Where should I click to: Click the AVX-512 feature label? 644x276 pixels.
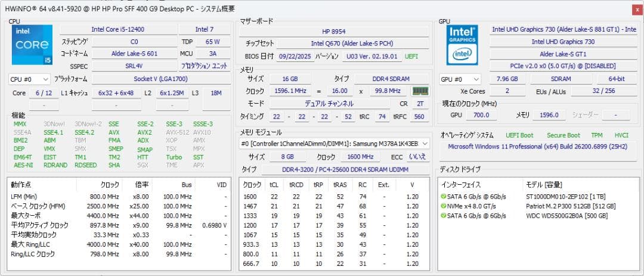coord(178,132)
